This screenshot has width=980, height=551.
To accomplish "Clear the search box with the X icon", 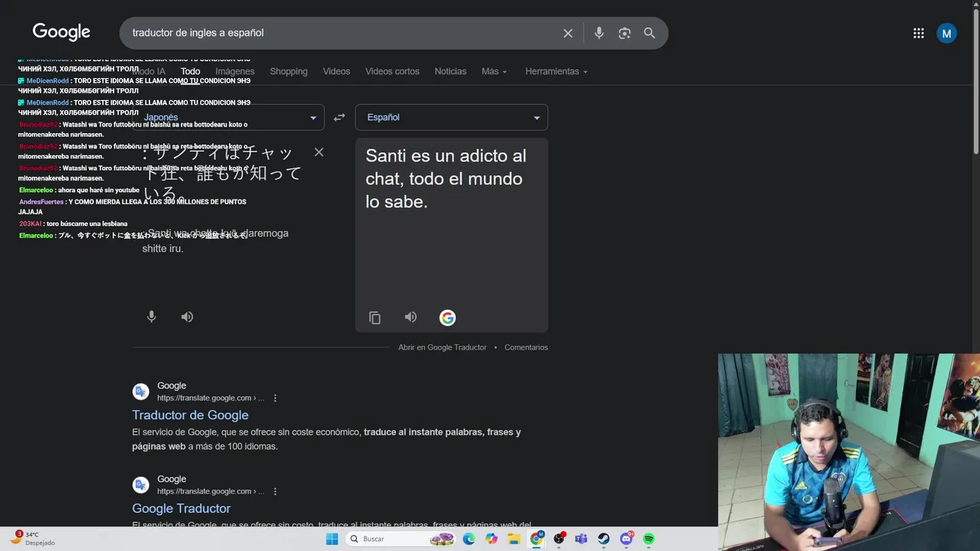I will [x=568, y=33].
